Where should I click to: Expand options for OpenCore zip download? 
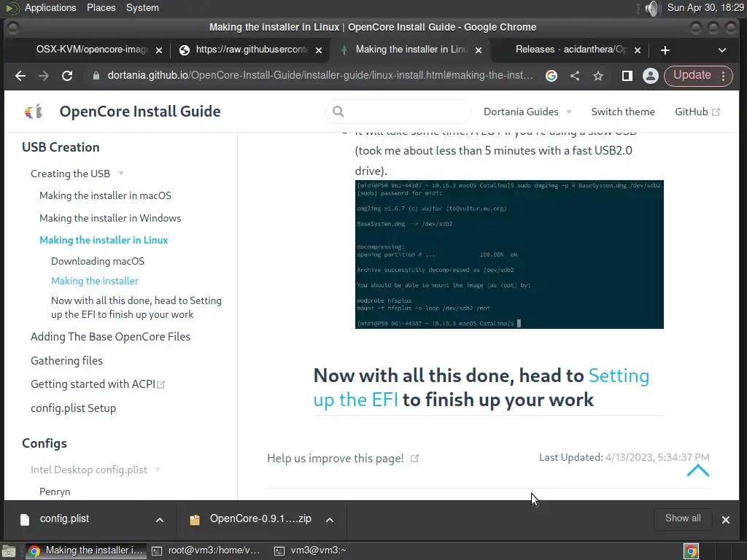329,519
